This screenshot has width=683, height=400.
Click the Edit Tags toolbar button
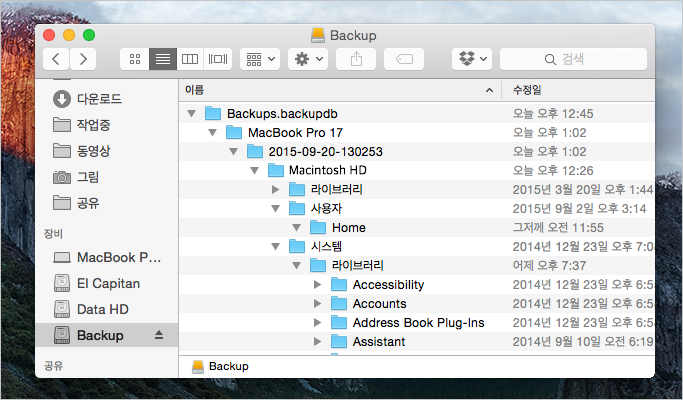pyautogui.click(x=404, y=59)
